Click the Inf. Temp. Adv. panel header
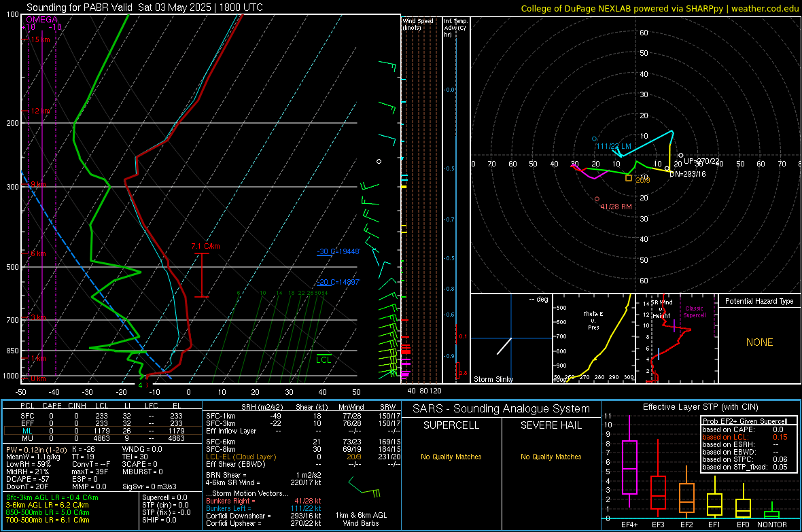Screen dimensions: 802x532 click(x=456, y=28)
